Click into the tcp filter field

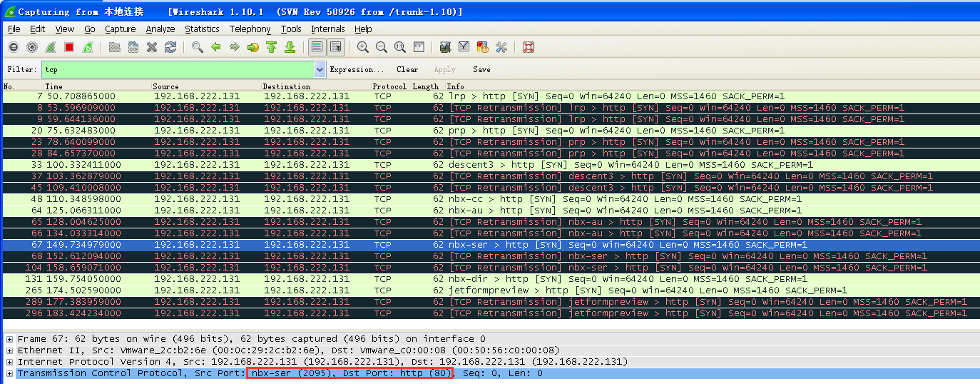[x=177, y=69]
